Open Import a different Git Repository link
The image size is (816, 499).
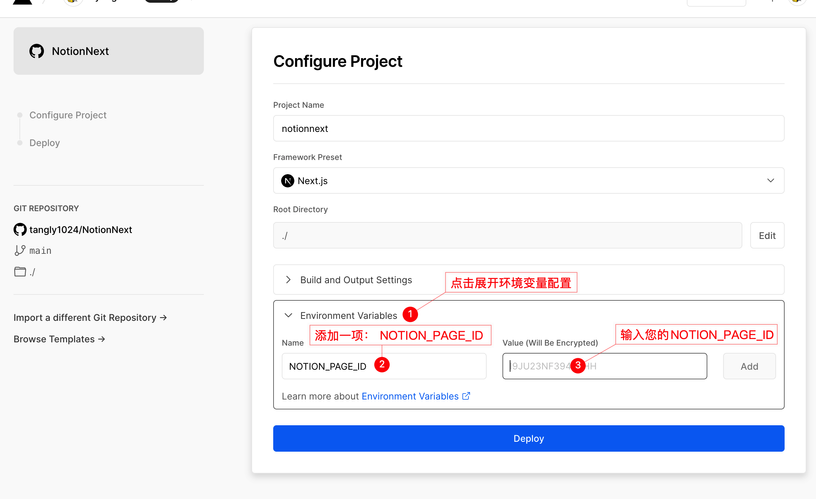[x=90, y=318]
